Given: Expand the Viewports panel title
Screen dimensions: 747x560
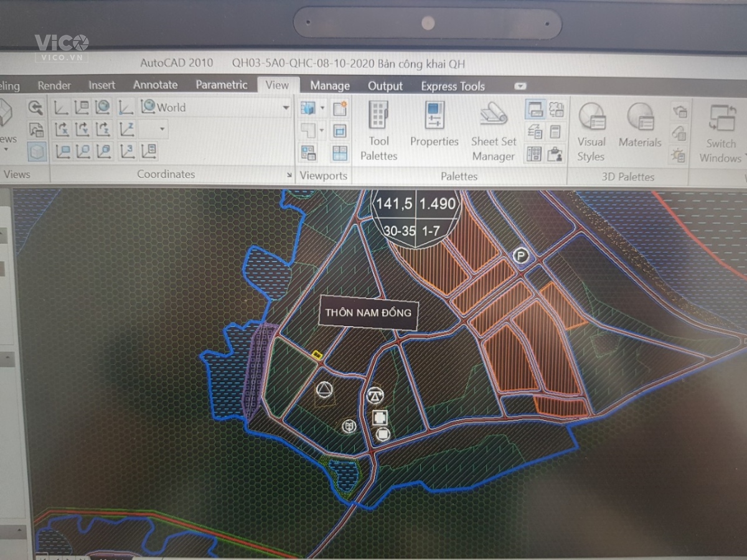Looking at the screenshot, I should (324, 175).
